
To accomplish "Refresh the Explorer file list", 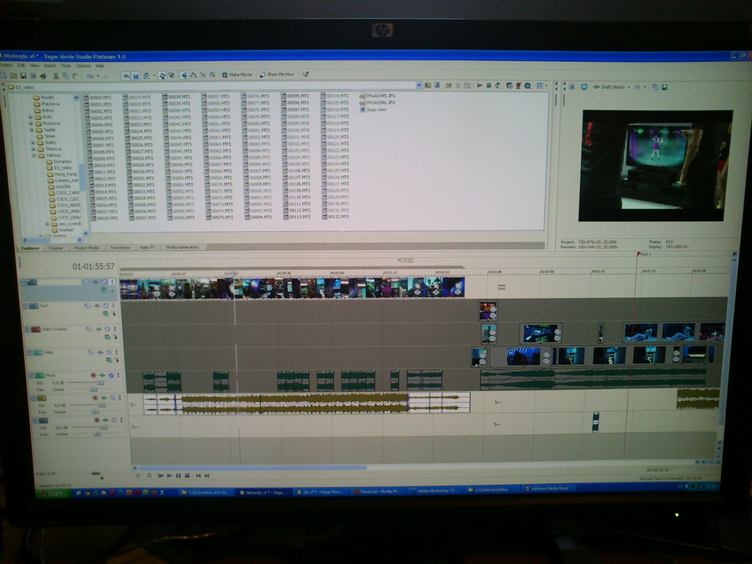I will (437, 85).
